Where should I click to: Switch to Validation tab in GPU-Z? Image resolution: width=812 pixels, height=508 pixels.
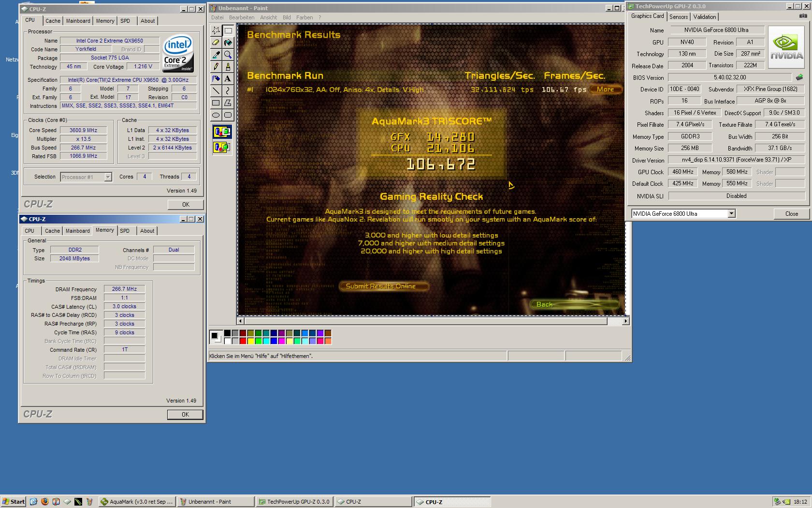(705, 17)
